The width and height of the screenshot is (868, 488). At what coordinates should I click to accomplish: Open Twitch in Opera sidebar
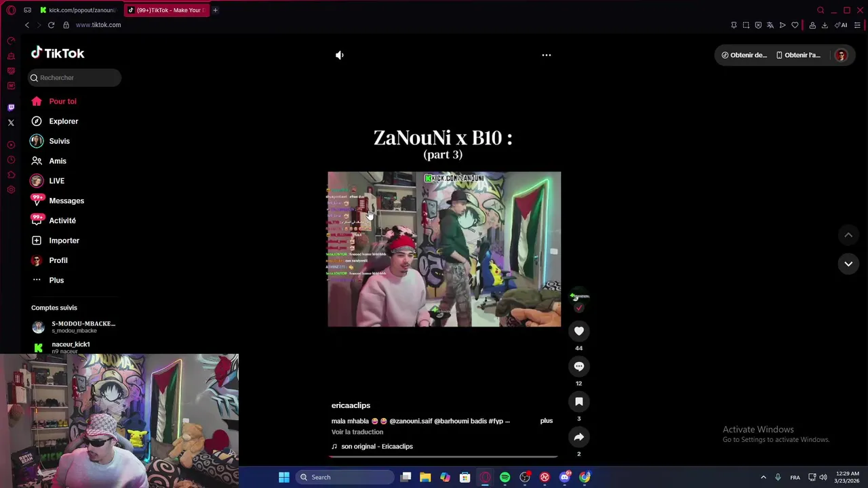tap(11, 108)
